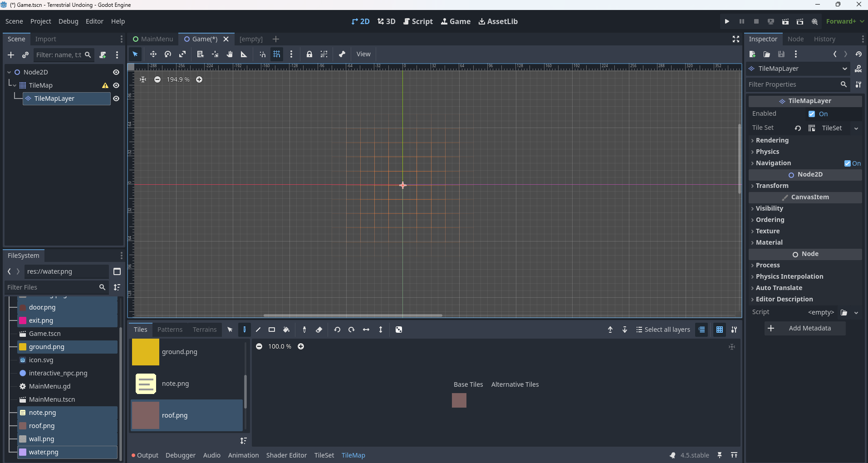Click the Lock selected node icon
This screenshot has height=463, width=868.
[309, 54]
